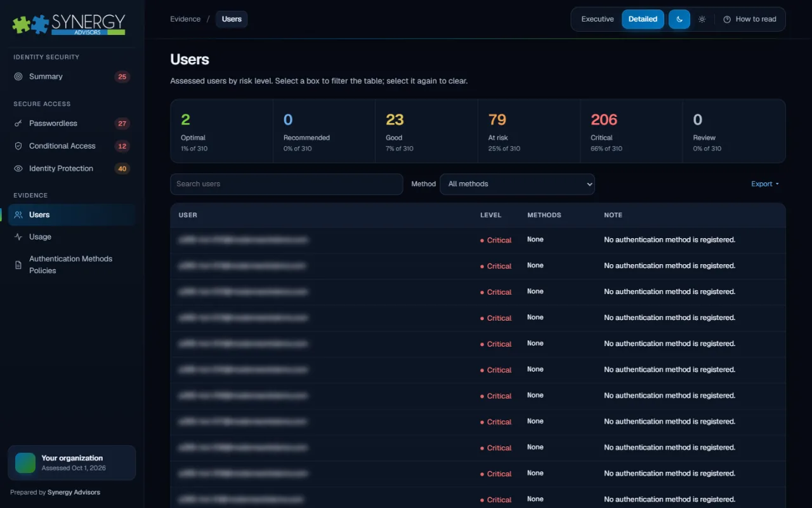Click the question mark help icon
The height and width of the screenshot is (508, 812).
(x=727, y=20)
